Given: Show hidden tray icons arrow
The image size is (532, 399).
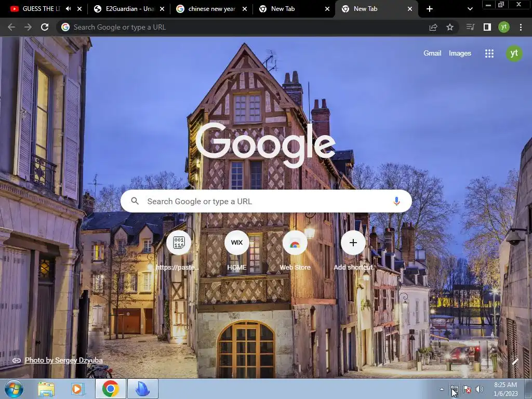Looking at the screenshot, I should coord(442,389).
